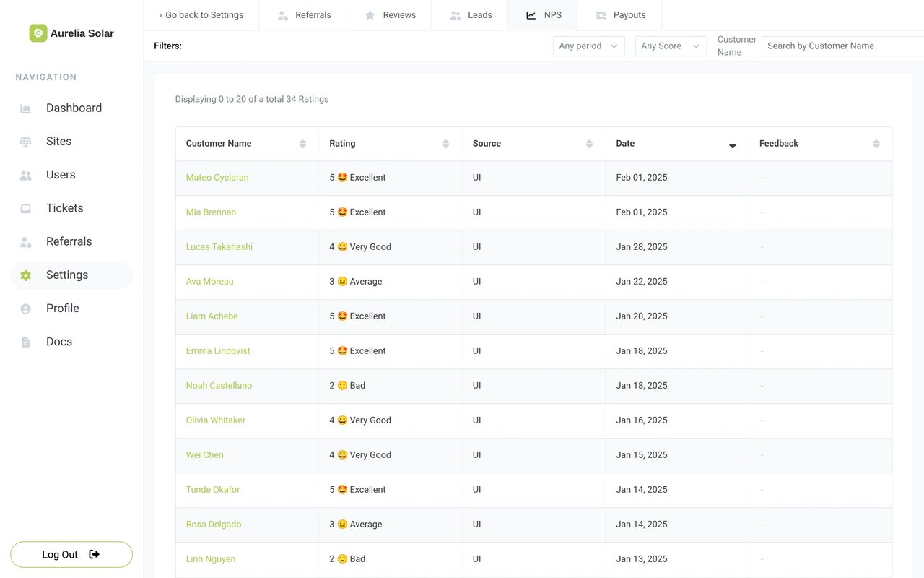Image resolution: width=924 pixels, height=578 pixels.
Task: Click the Leads people icon in tab bar
Action: (456, 15)
